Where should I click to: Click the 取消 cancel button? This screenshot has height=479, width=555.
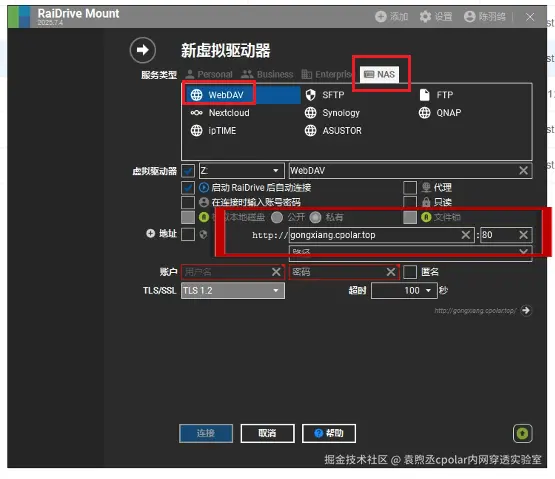coord(268,433)
